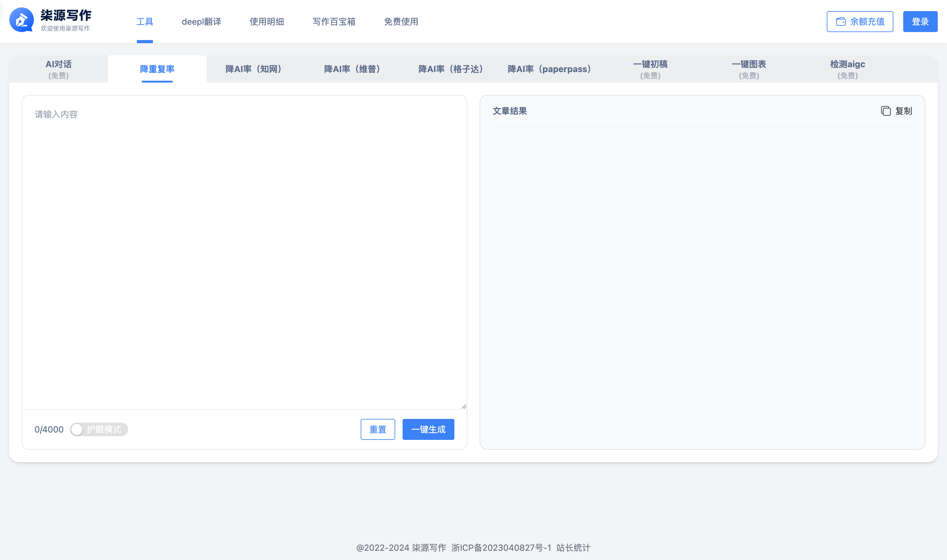Switch to 降AI率（paperpass）tab
The width and height of the screenshot is (947, 560).
552,69
